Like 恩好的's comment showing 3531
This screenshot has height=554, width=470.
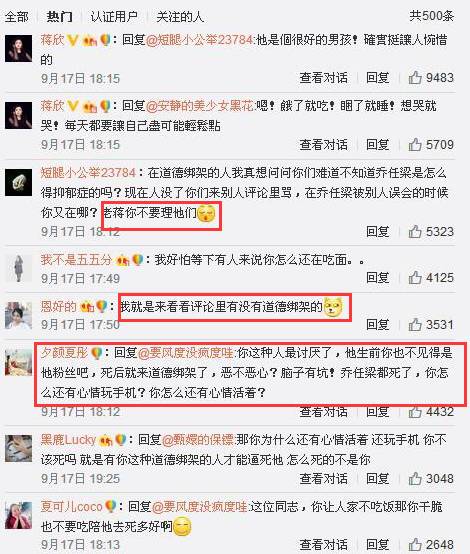pos(415,324)
